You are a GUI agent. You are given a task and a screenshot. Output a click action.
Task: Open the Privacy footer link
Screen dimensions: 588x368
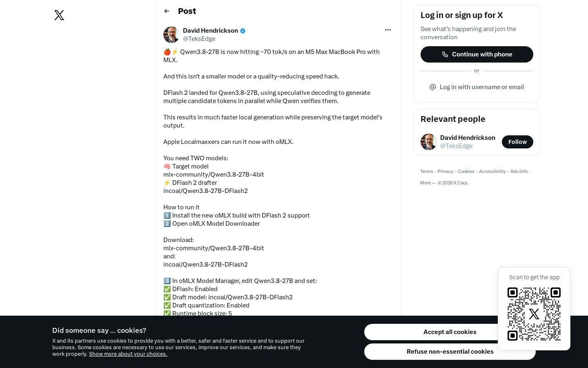445,171
